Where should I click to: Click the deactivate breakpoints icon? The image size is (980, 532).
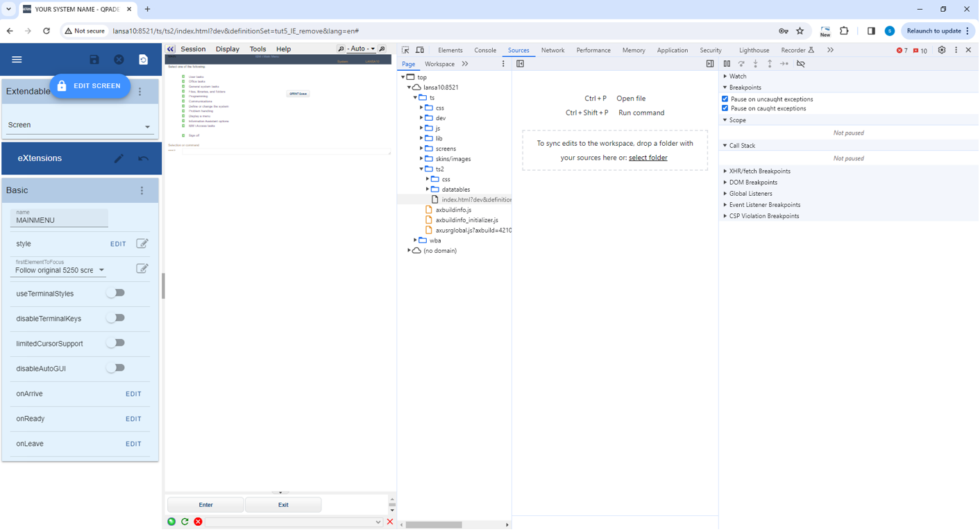click(801, 64)
